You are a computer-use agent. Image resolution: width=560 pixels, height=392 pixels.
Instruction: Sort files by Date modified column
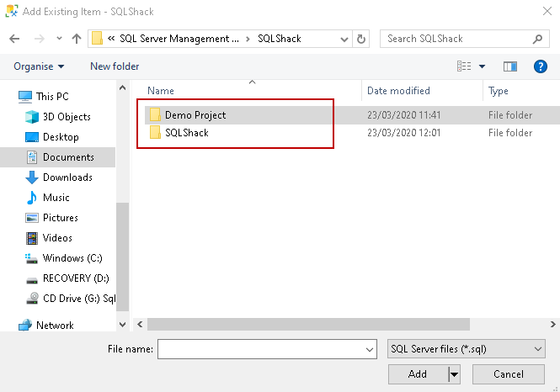(398, 91)
